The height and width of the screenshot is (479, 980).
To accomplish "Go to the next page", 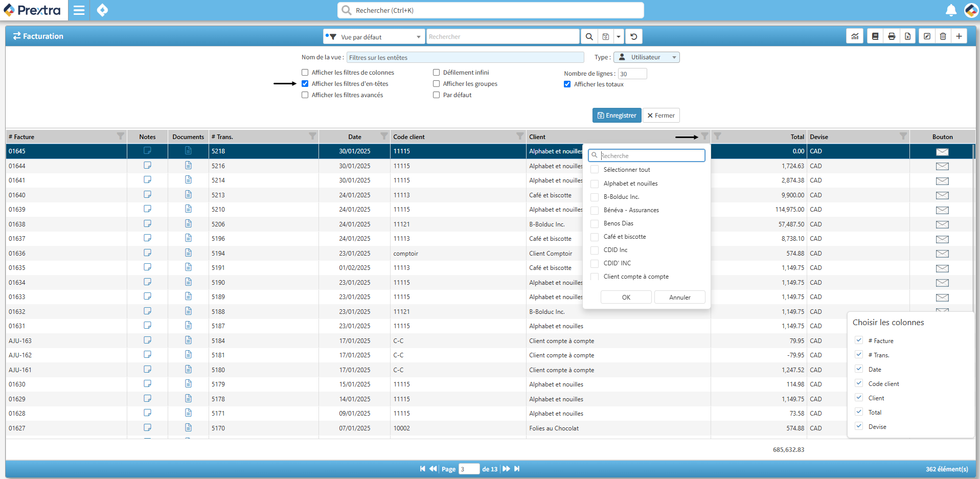I will (506, 469).
